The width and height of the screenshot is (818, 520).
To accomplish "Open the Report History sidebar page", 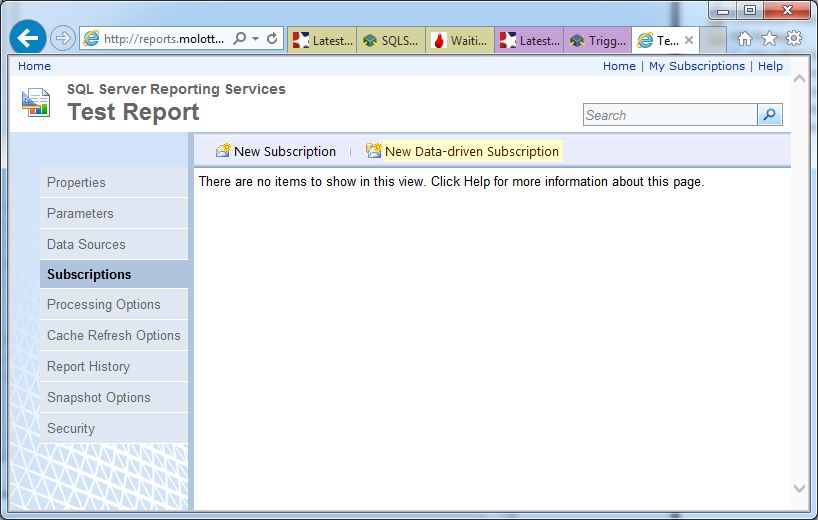I will click(x=114, y=366).
